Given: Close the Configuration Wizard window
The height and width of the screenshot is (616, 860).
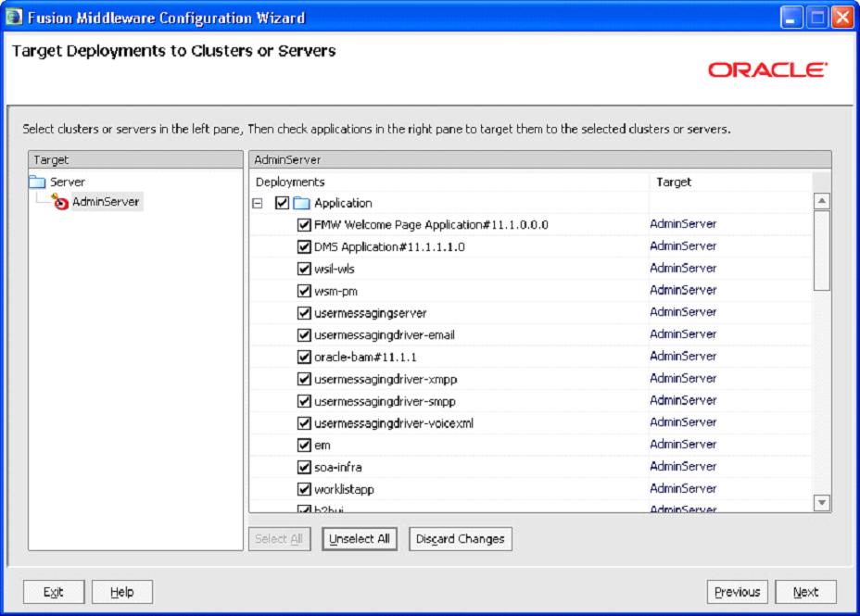Looking at the screenshot, I should [842, 18].
